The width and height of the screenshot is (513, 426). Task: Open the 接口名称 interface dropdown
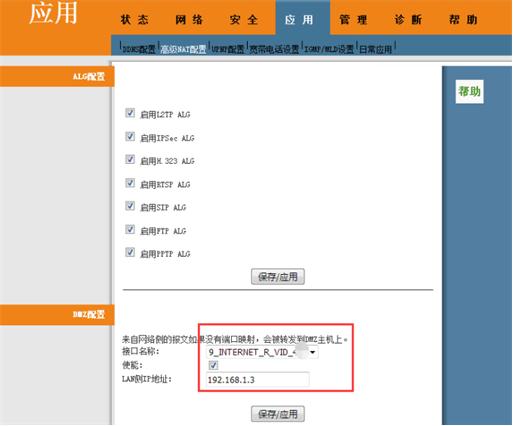coord(262,352)
